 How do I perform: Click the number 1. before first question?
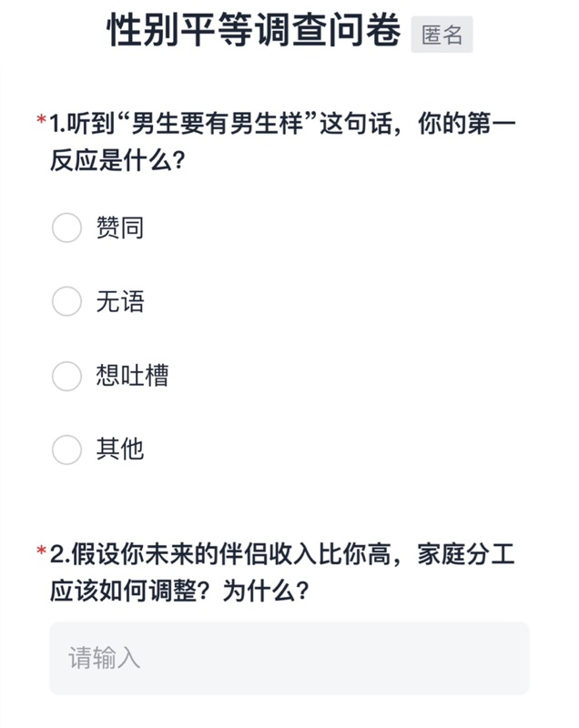click(x=57, y=122)
